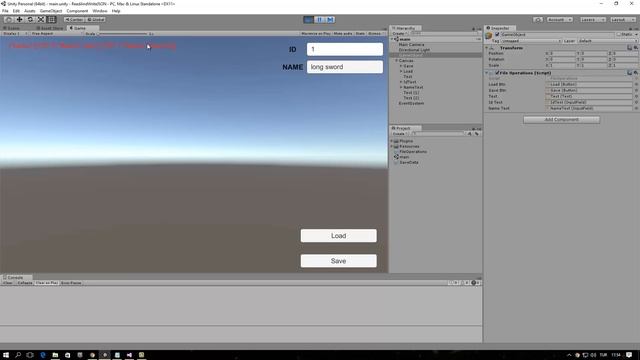Open Free Aspect resolution dropdown
This screenshot has height=360, width=640.
tap(56, 33)
